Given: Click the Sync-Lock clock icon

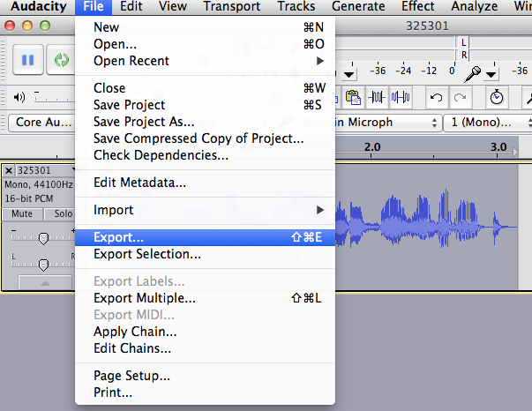Looking at the screenshot, I should click(x=497, y=98).
